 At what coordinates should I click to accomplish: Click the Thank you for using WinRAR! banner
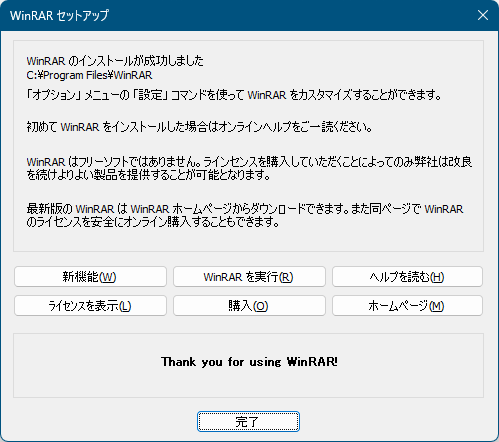[x=249, y=362]
